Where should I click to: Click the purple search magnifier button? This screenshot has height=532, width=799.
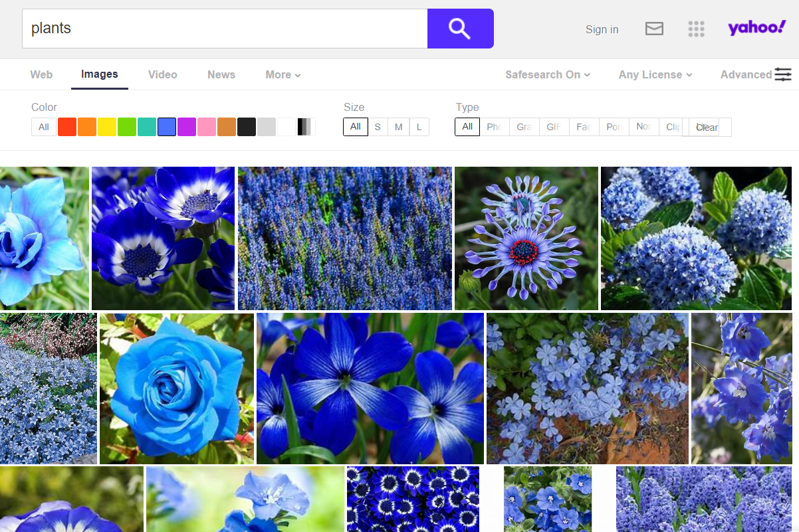point(460,29)
